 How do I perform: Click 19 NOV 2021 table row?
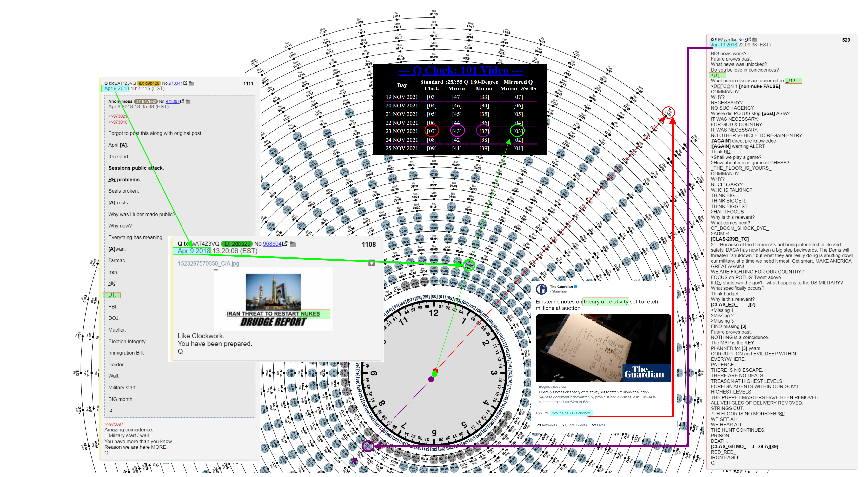pos(461,97)
